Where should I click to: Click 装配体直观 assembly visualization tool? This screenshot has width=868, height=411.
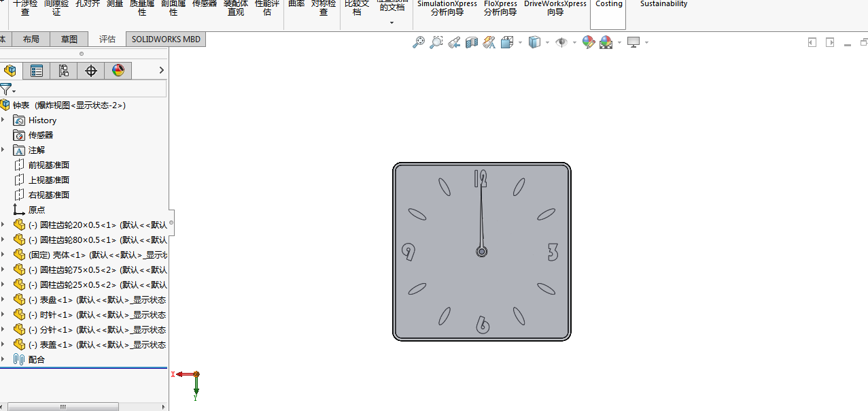tap(236, 7)
